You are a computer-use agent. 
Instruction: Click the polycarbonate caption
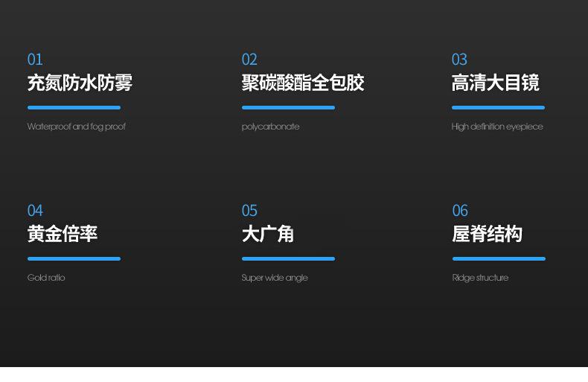pyautogui.click(x=270, y=127)
